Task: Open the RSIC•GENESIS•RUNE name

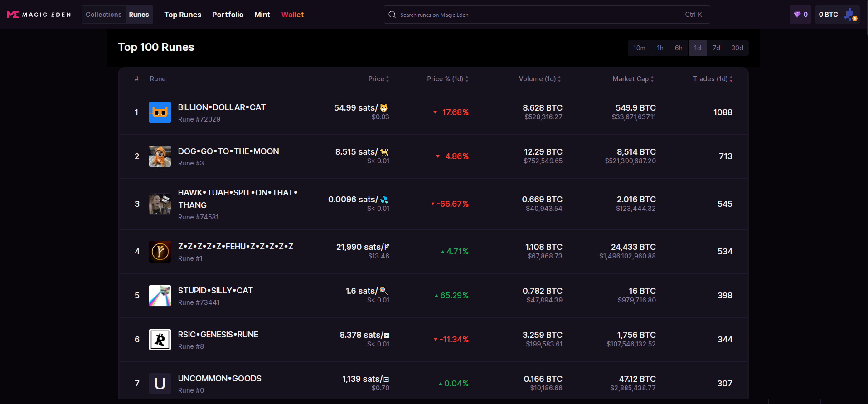Action: click(x=218, y=335)
